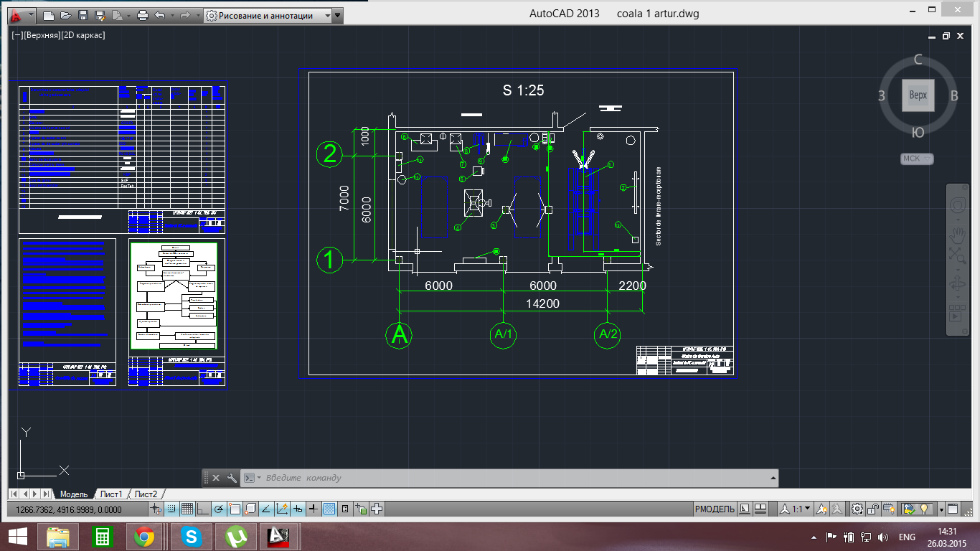Click the 'РМОДЕЛЬ' model space button
Image resolution: width=980 pixels, height=551 pixels.
(x=715, y=509)
